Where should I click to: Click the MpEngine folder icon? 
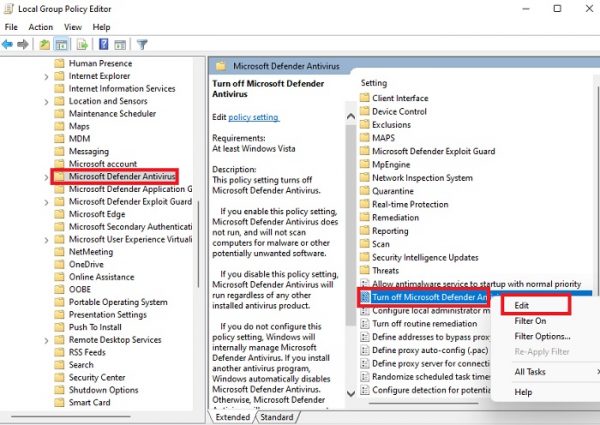365,164
